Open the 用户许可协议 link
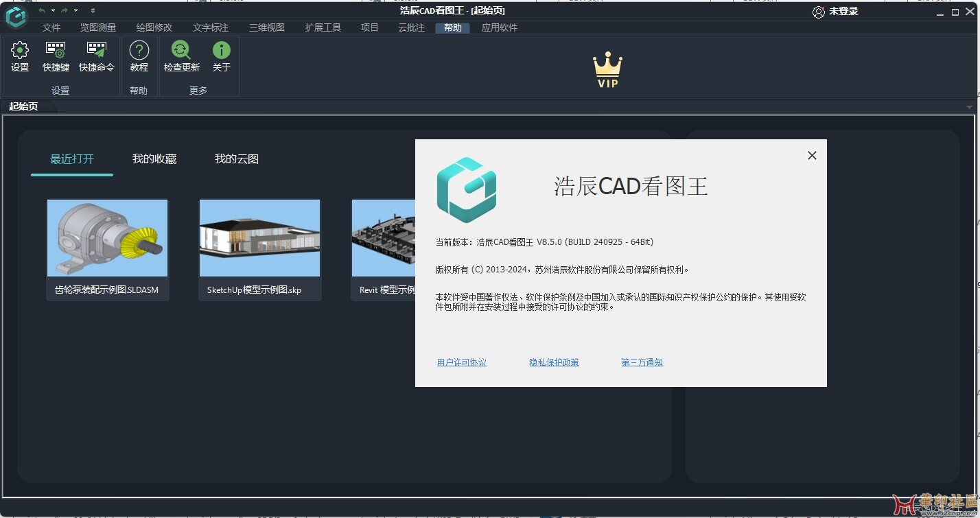Viewport: 980px width, 518px height. point(462,362)
